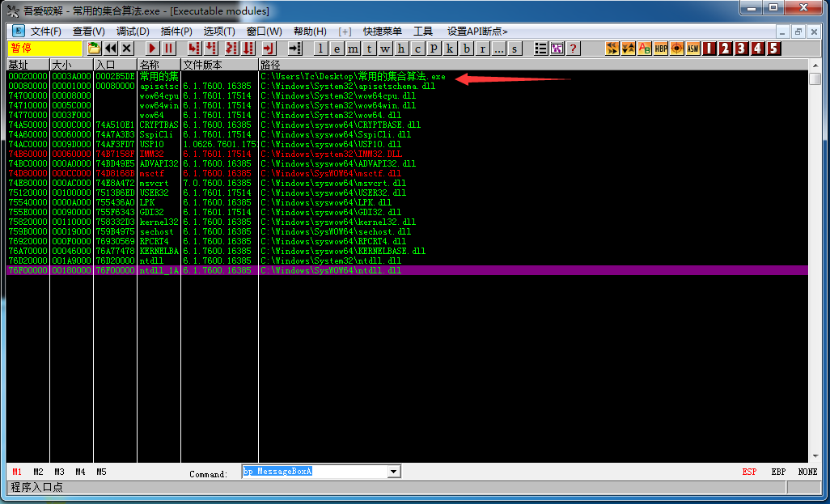Expand the 设置API断点 dropdown menu
This screenshot has width=830, height=504.
coord(477,31)
